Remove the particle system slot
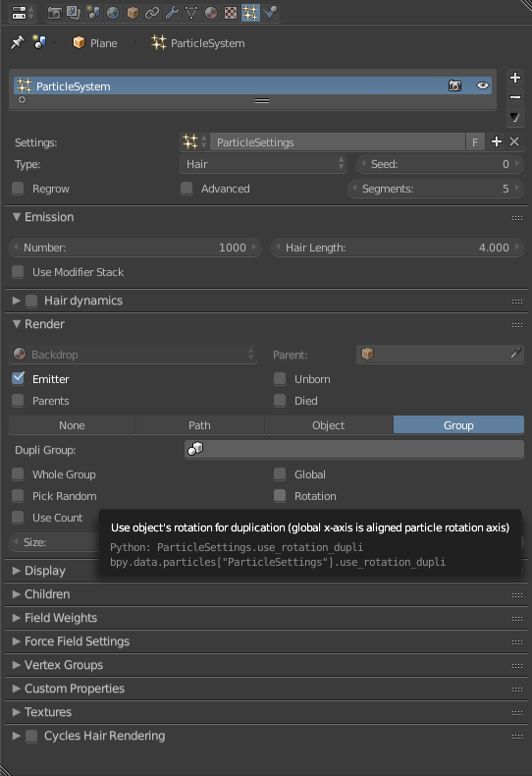The image size is (532, 776). pos(515,97)
